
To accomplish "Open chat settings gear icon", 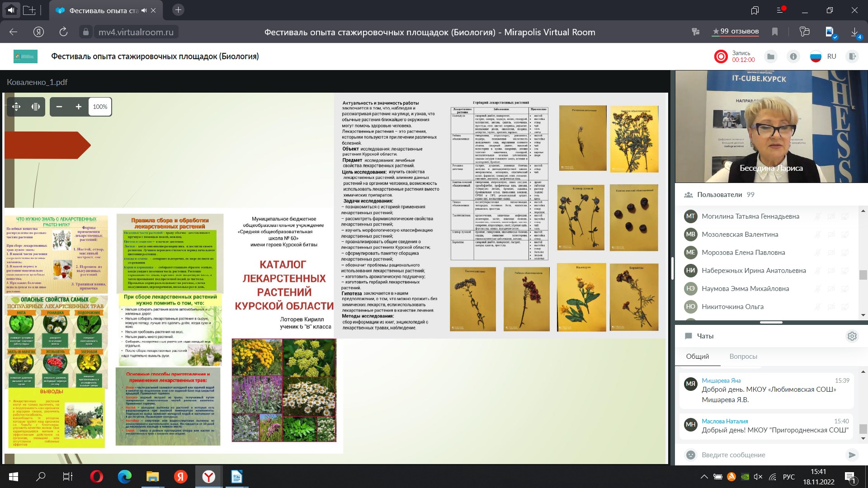I will pyautogui.click(x=852, y=336).
